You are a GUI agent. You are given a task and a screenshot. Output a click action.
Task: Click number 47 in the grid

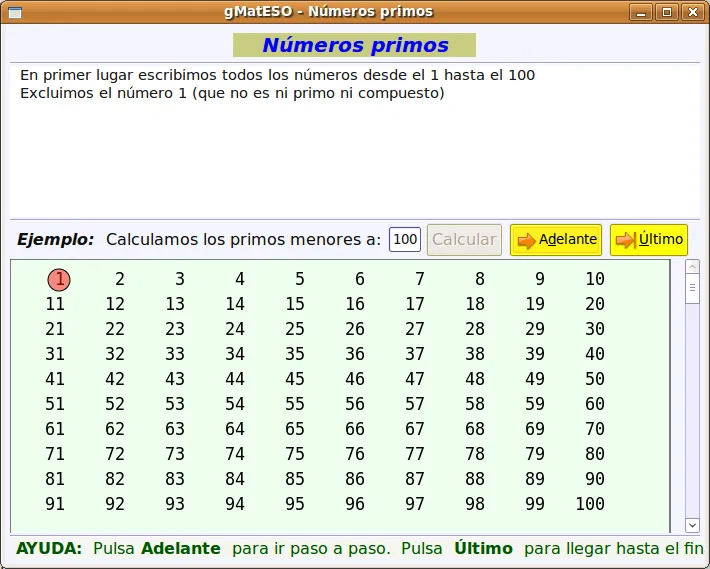415,378
